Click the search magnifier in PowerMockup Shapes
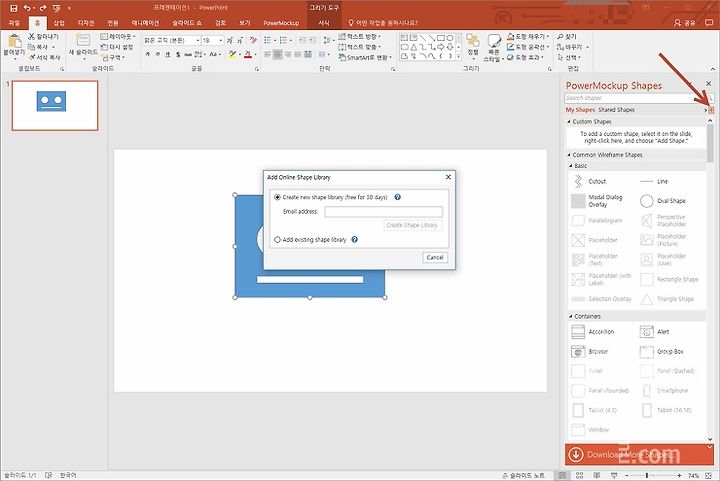Viewport: 720px width, 481px height. (x=710, y=98)
